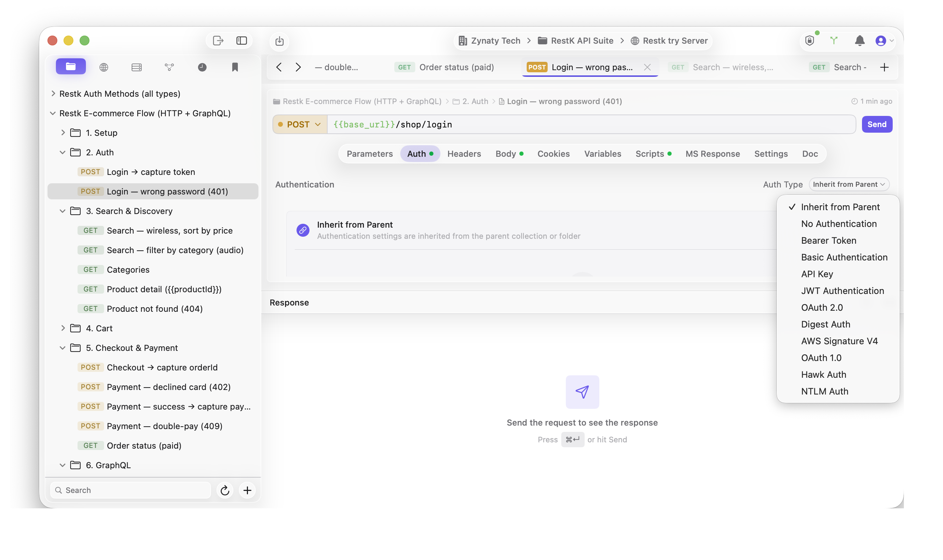The image size is (943, 560).
Task: Choose AWS Signature V4 option
Action: click(838, 341)
